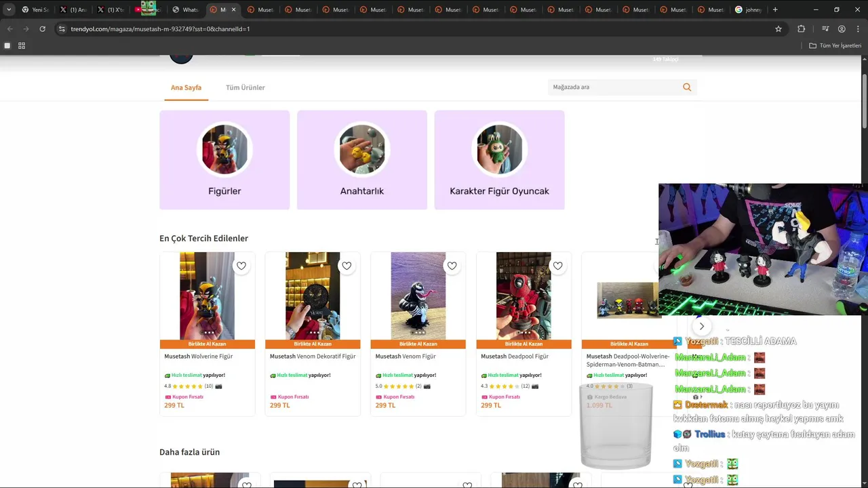Click the En Çok Tercih Edilenler heading
Screen dimensions: 868x488
pyautogui.click(x=203, y=239)
